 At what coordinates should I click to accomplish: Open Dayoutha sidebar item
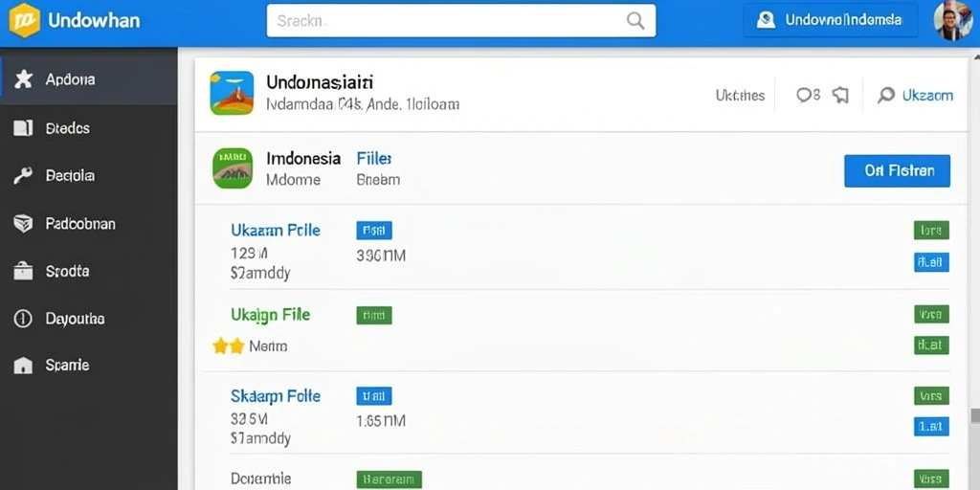(75, 319)
